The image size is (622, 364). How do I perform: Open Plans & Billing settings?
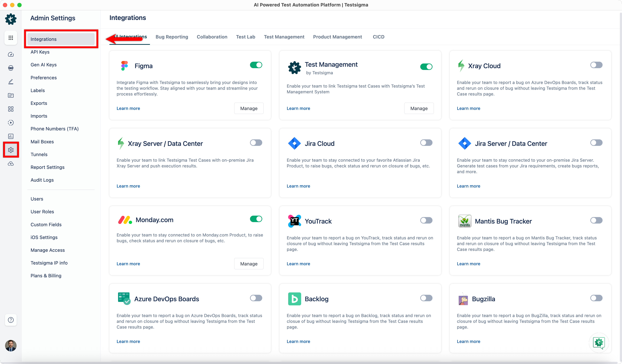46,276
